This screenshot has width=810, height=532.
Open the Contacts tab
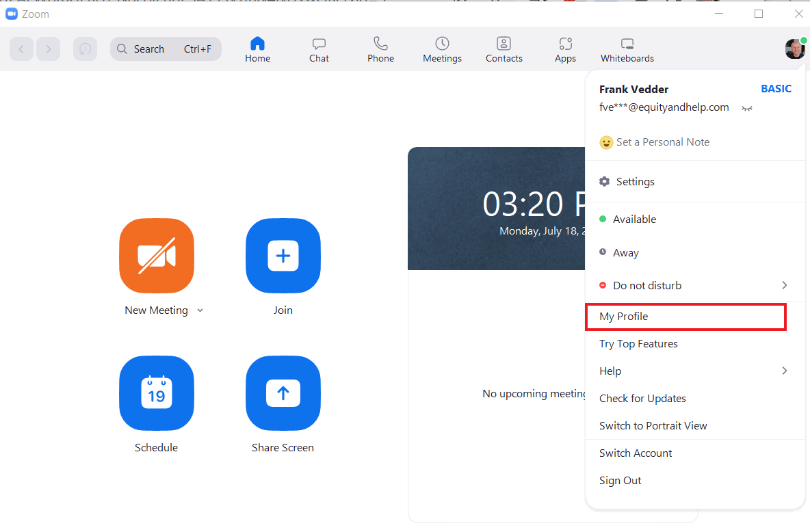click(504, 50)
